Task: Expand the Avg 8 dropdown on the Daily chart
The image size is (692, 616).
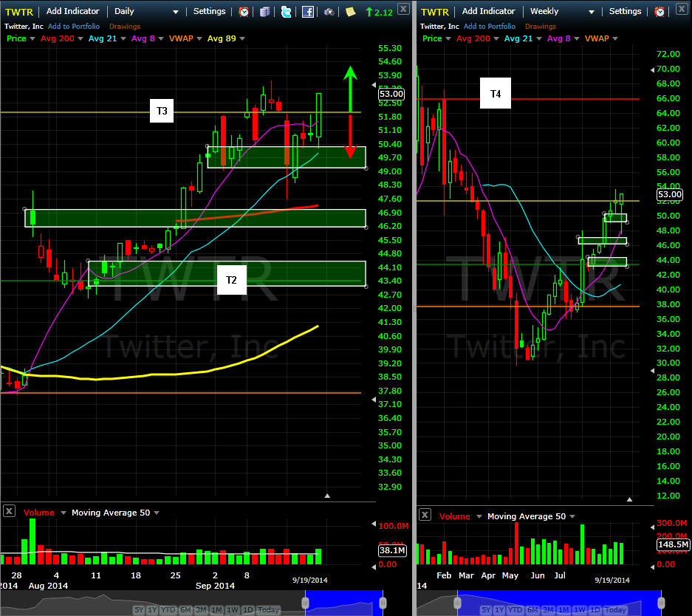Action: tap(161, 39)
